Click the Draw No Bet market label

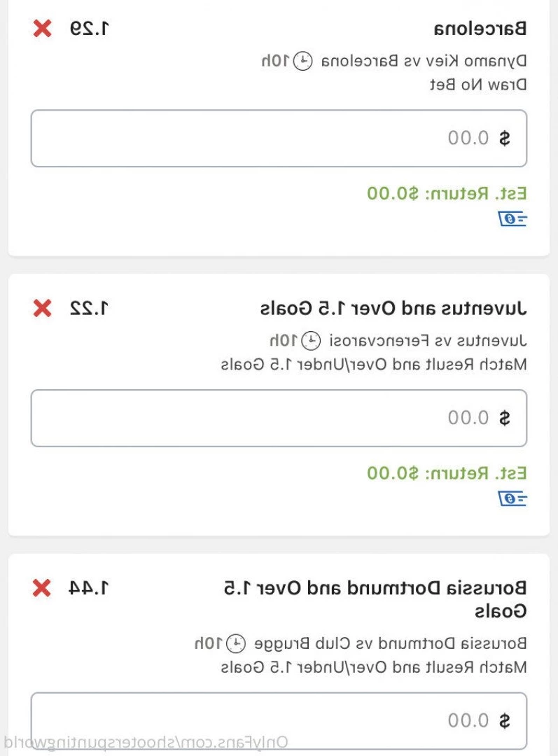coord(477,85)
